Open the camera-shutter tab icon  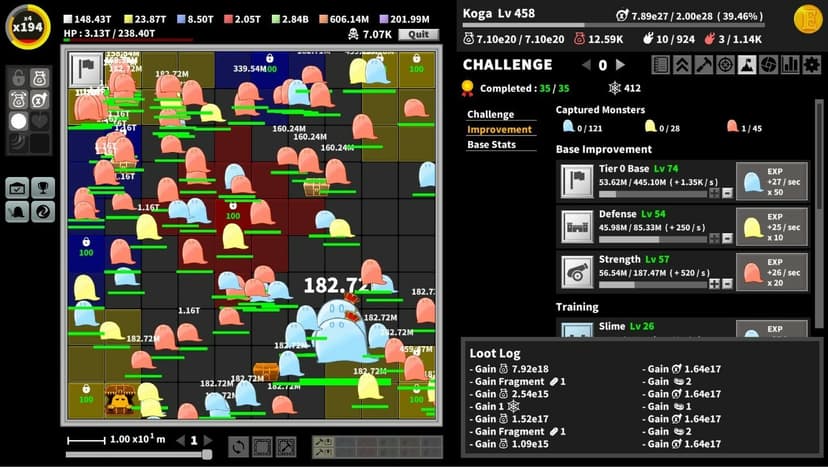(x=769, y=65)
